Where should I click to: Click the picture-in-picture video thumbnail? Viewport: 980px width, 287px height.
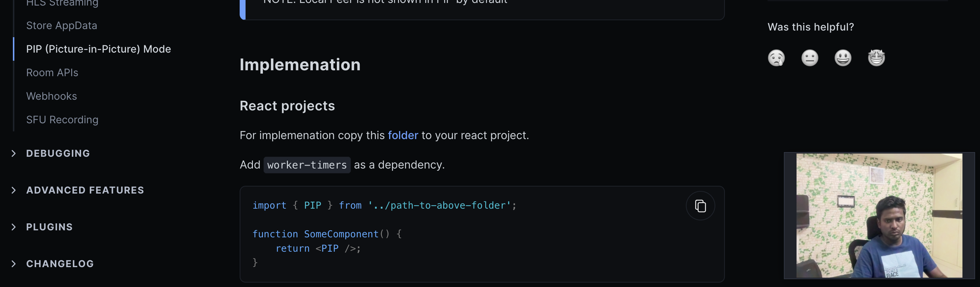tap(879, 215)
